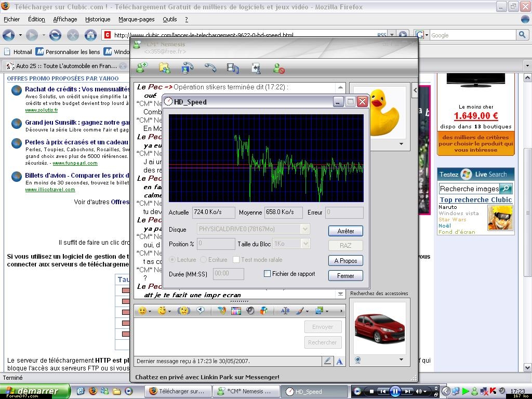
Task: Reload page using Firefox refresh button
Action: click(56, 35)
